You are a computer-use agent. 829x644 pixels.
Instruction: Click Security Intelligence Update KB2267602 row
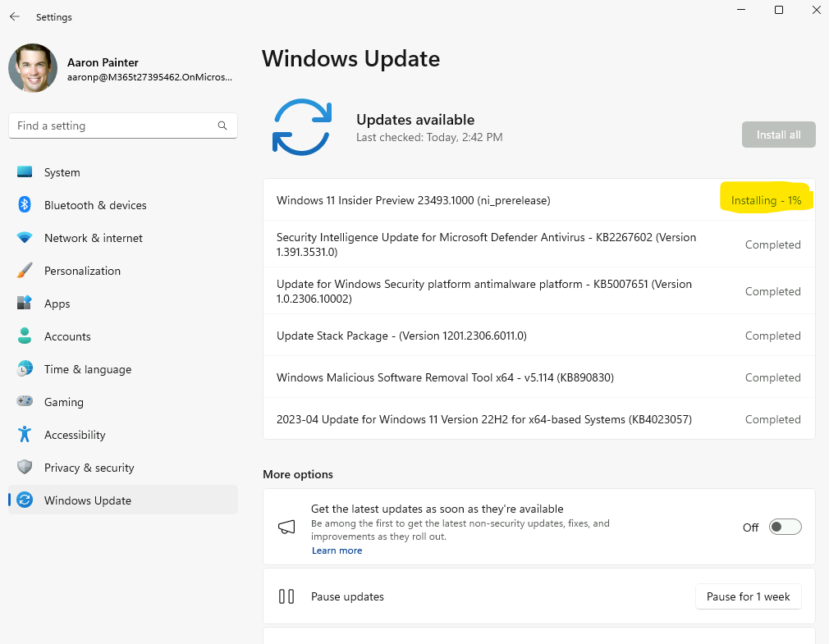[538, 244]
